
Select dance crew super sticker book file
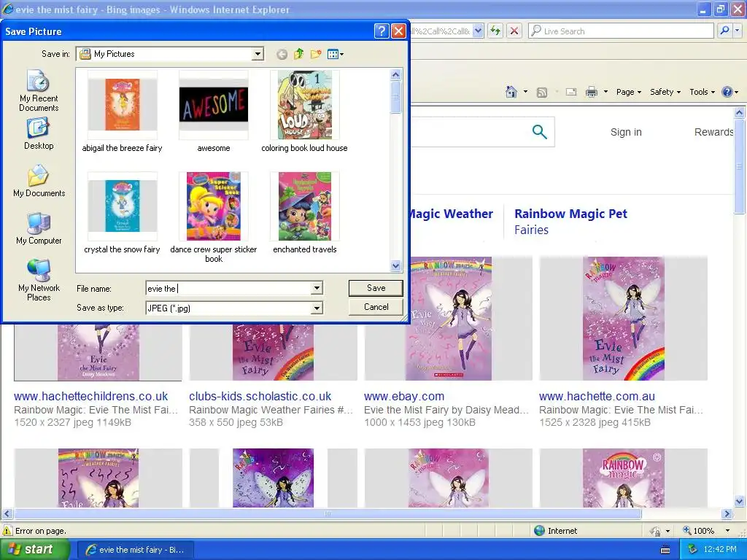[x=214, y=218]
